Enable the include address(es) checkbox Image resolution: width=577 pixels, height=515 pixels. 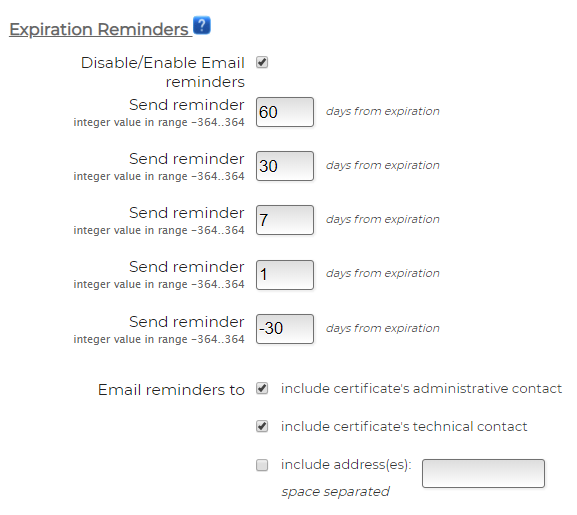coord(262,465)
